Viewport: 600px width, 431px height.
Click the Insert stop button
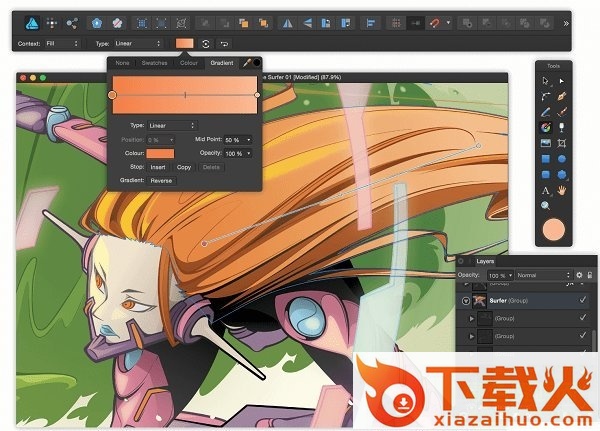tap(158, 167)
